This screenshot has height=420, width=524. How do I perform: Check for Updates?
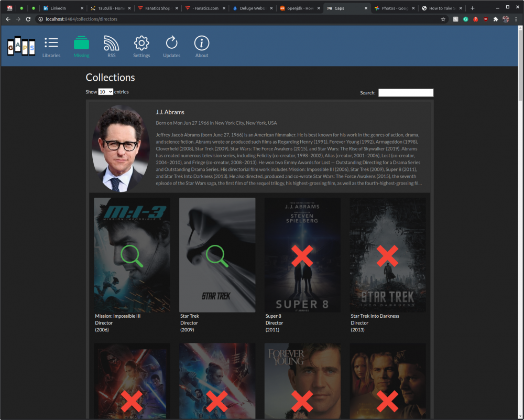(x=171, y=47)
